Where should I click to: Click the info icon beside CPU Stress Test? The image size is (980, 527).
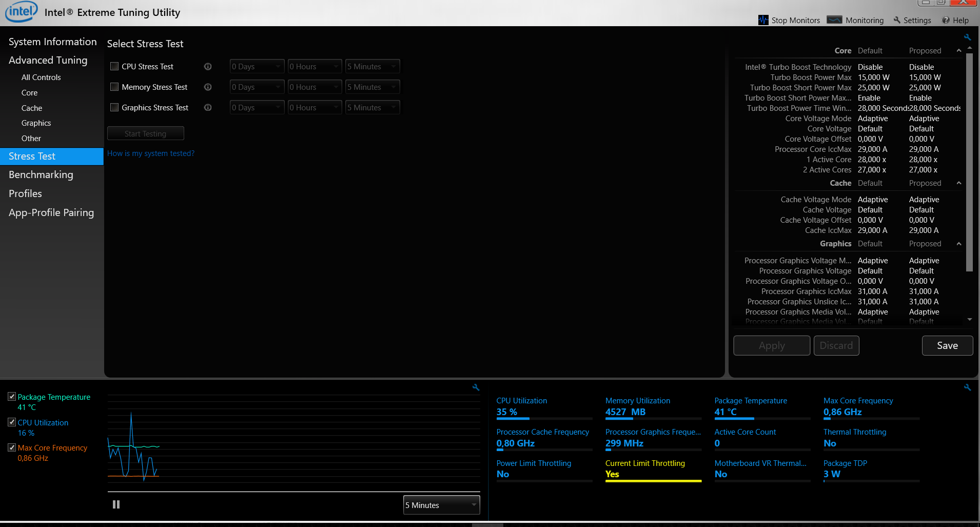pos(208,66)
